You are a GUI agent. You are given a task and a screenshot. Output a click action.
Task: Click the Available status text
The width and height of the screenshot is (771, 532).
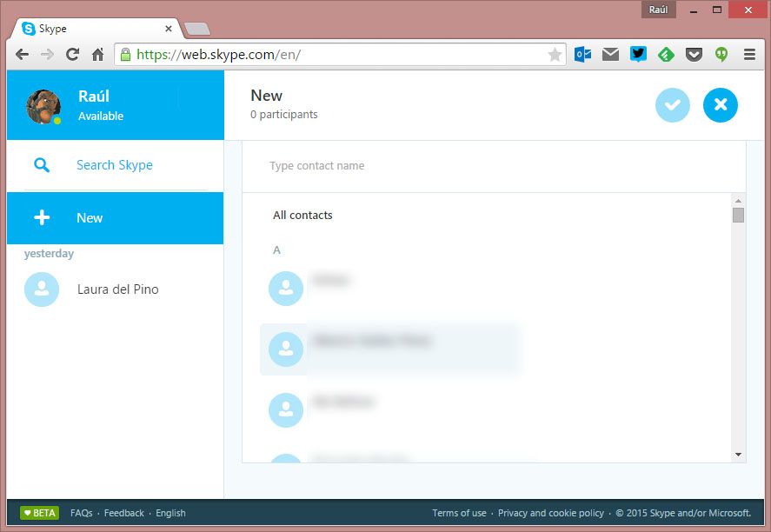pos(101,116)
